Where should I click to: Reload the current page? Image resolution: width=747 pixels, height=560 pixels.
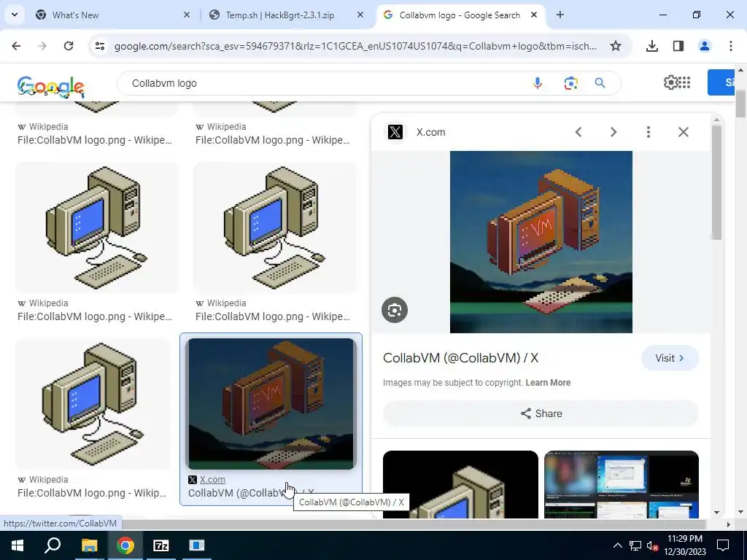(x=69, y=46)
